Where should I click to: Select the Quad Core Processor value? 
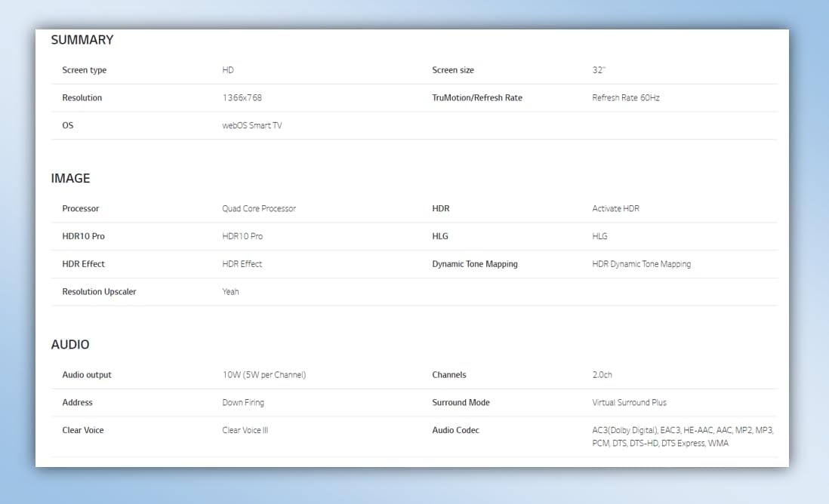(x=259, y=209)
